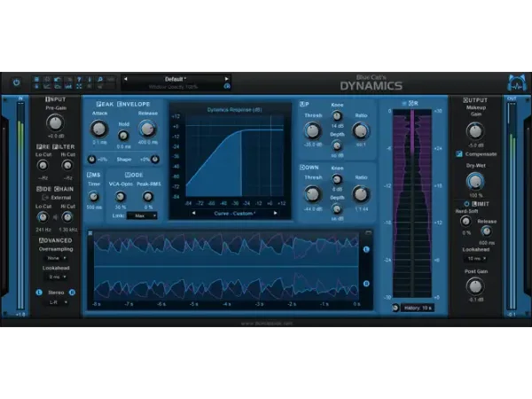This screenshot has width=532, height=399.
Task: Open the Curve - Custom selector
Action: click(x=234, y=214)
